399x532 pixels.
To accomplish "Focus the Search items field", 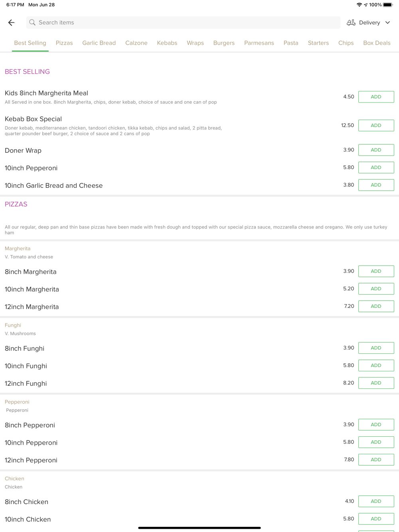I will [x=184, y=23].
